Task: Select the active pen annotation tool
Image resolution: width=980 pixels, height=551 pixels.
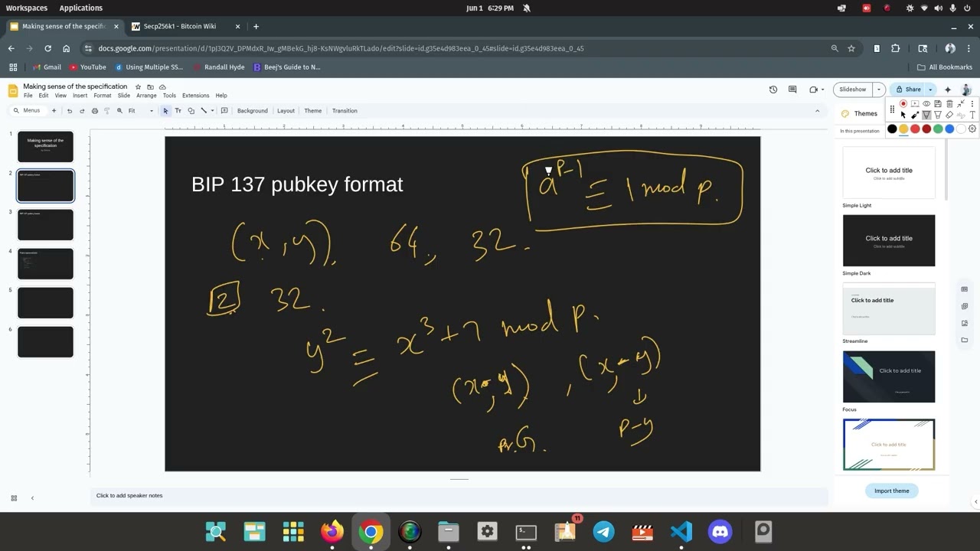Action: click(926, 115)
